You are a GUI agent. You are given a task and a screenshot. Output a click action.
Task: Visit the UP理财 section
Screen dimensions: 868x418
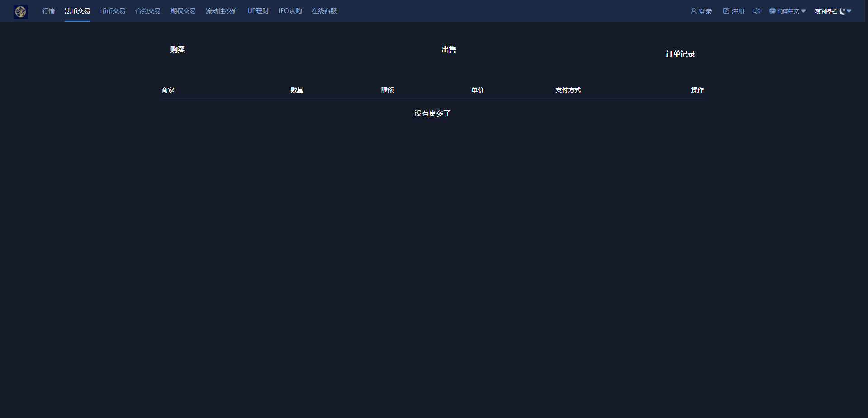point(258,11)
